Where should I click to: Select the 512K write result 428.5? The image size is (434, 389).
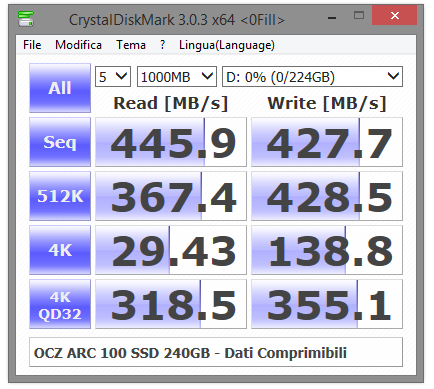tap(327, 196)
